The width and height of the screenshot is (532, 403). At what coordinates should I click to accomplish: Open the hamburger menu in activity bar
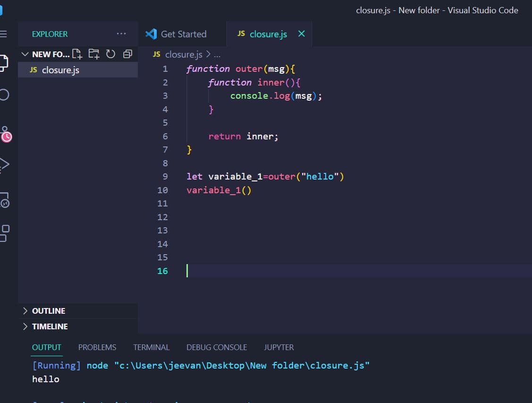(3, 34)
